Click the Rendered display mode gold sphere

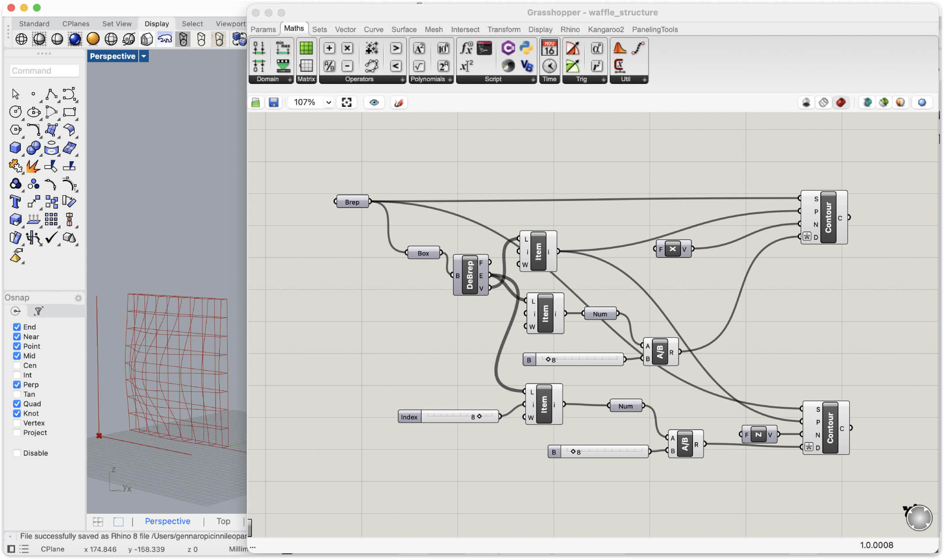click(x=93, y=39)
